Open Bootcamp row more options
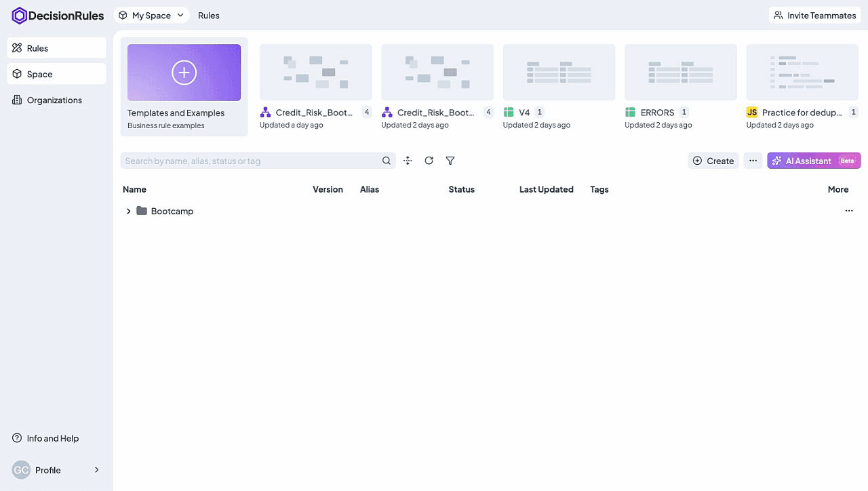The width and height of the screenshot is (868, 491). (x=848, y=211)
